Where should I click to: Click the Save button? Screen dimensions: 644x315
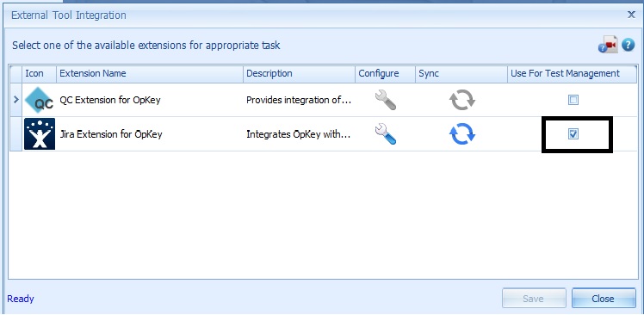[x=534, y=299]
